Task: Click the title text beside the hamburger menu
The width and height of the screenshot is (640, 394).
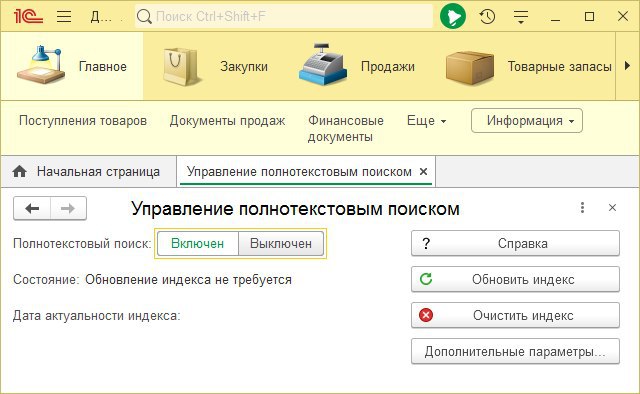Action: (101, 17)
